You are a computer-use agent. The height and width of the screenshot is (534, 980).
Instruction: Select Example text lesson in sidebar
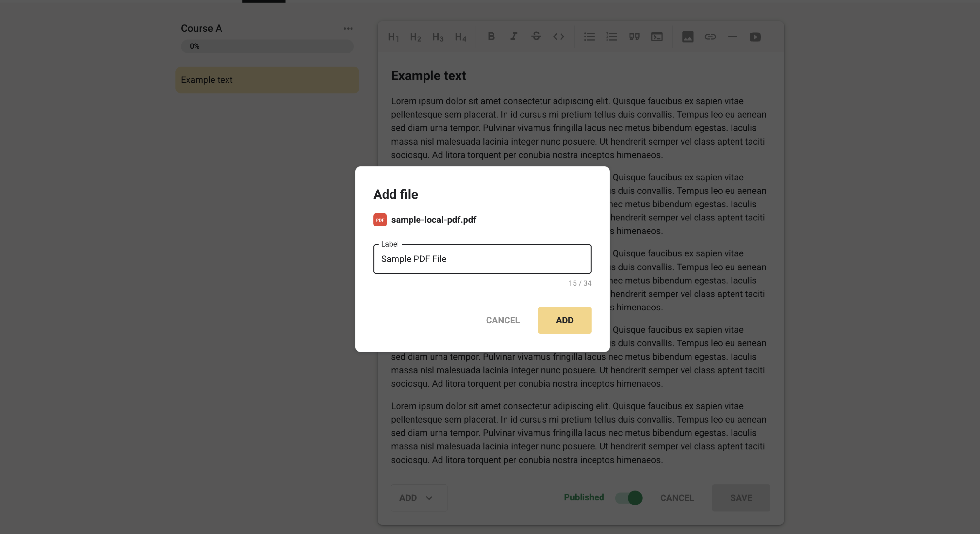(x=267, y=80)
